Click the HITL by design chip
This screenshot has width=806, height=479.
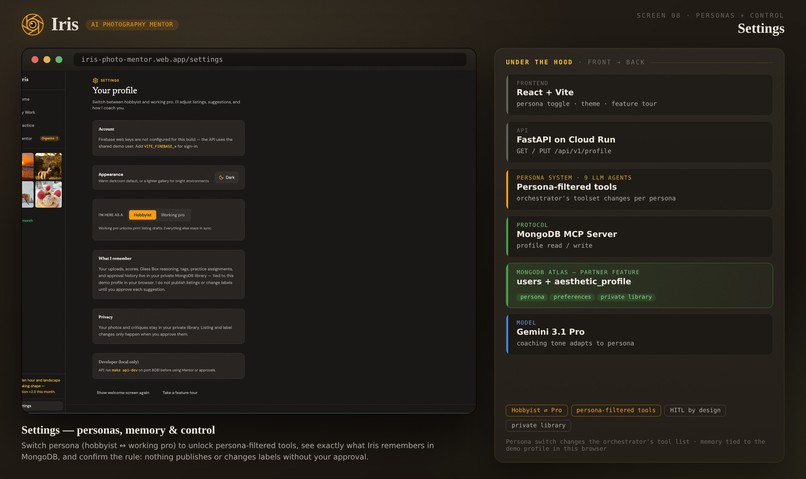click(x=695, y=410)
